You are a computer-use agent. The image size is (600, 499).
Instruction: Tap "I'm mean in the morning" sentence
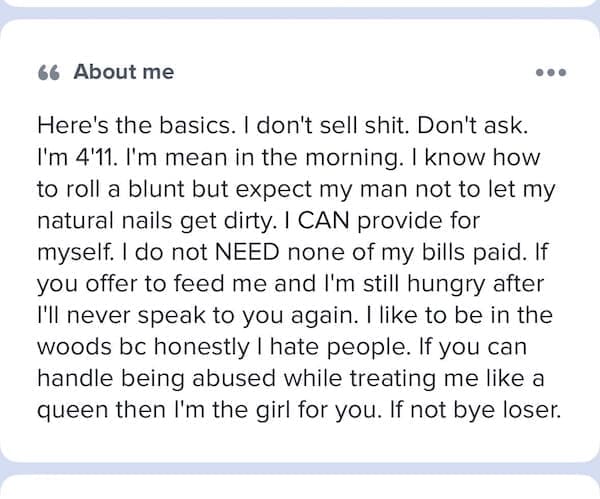point(224,157)
